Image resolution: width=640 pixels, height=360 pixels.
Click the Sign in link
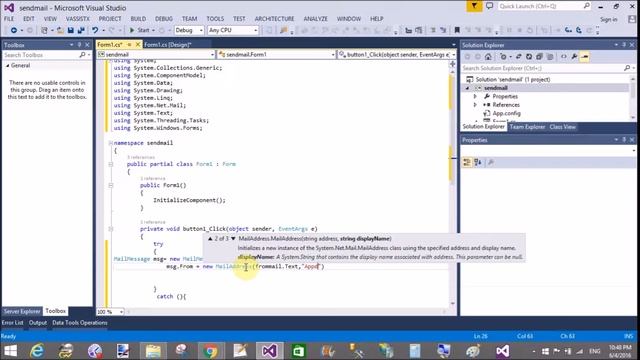coord(609,19)
